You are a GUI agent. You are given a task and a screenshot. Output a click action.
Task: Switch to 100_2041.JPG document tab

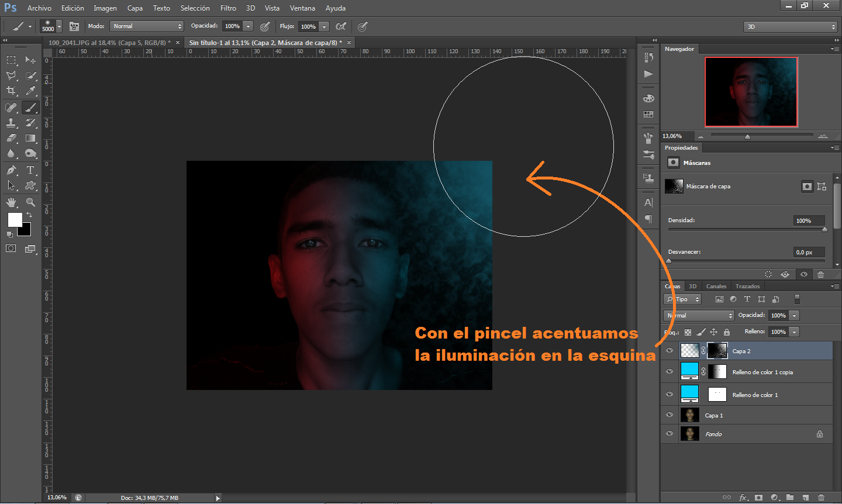pyautogui.click(x=109, y=43)
